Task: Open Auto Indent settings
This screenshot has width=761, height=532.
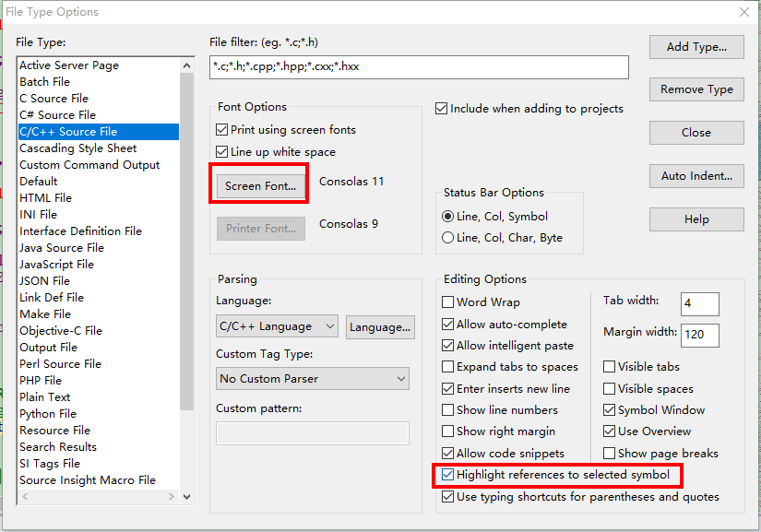Action: pos(696,176)
